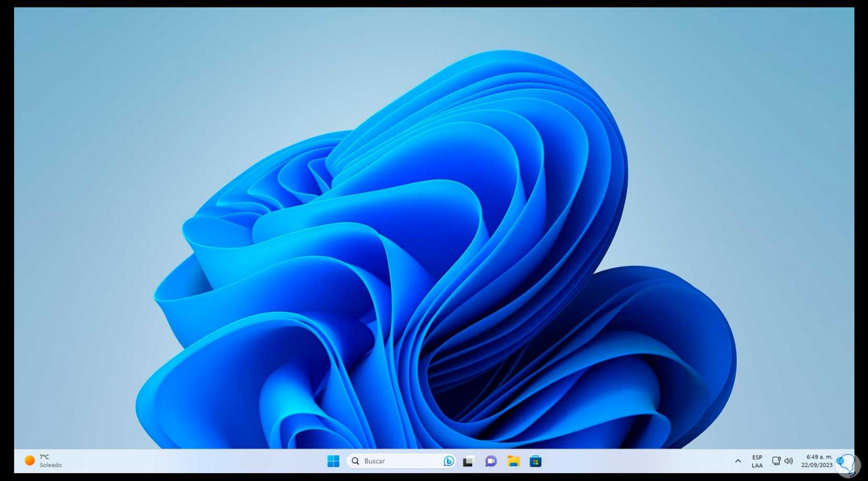Image resolution: width=868 pixels, height=481 pixels.
Task: Open Bing Chat from the search box
Action: click(448, 461)
